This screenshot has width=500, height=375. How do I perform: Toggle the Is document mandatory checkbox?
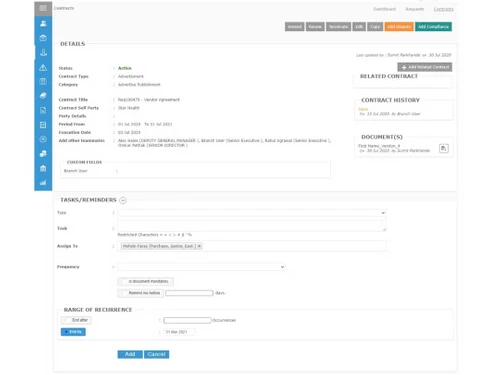[145, 282]
